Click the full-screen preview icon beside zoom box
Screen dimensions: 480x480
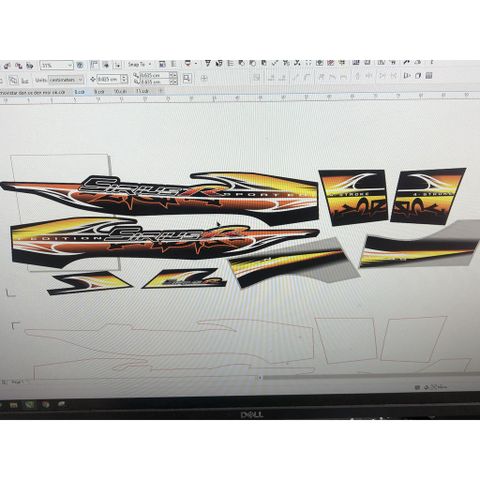click(80, 65)
